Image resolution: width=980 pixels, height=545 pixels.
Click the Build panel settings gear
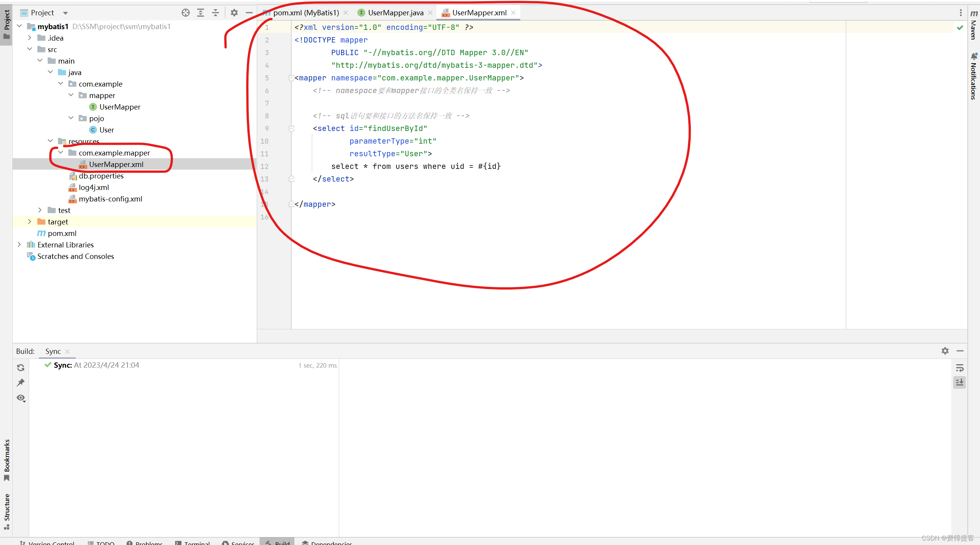(x=945, y=351)
